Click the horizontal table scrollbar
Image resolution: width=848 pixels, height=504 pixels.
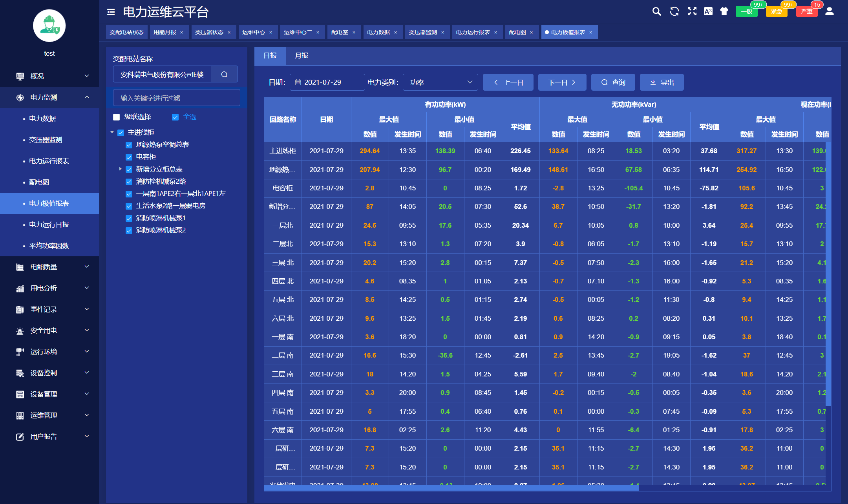point(451,488)
